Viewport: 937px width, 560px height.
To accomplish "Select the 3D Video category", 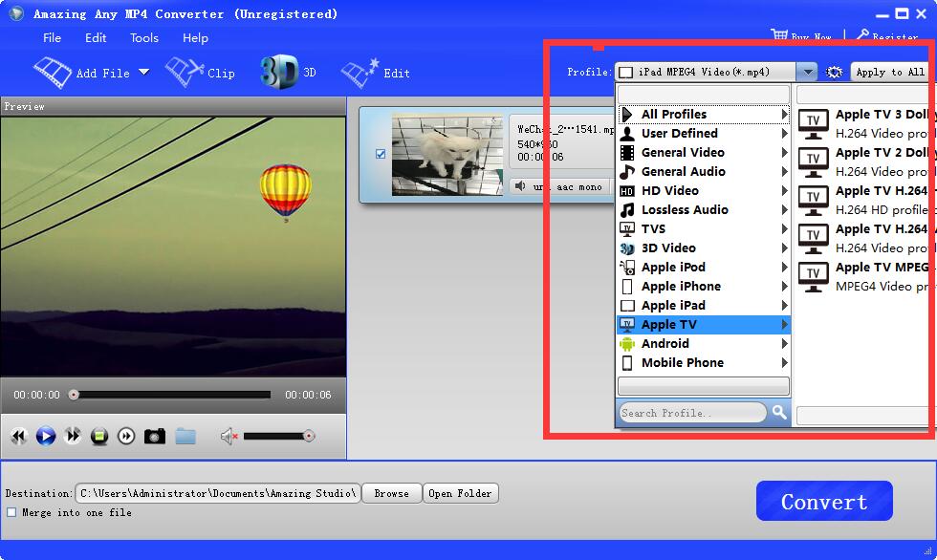I will tap(704, 248).
